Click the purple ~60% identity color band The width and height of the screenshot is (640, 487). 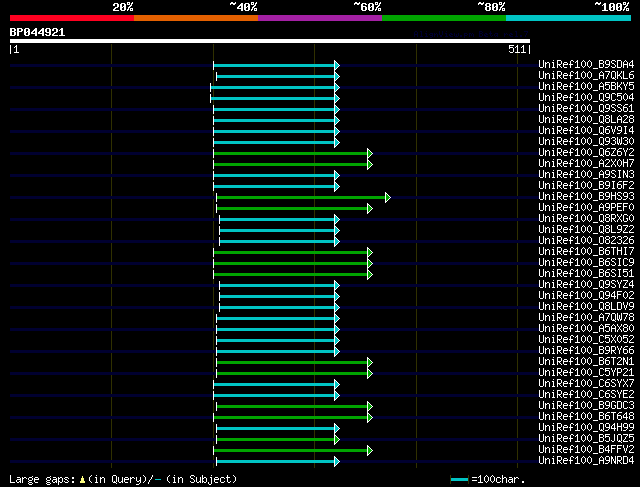320,18
